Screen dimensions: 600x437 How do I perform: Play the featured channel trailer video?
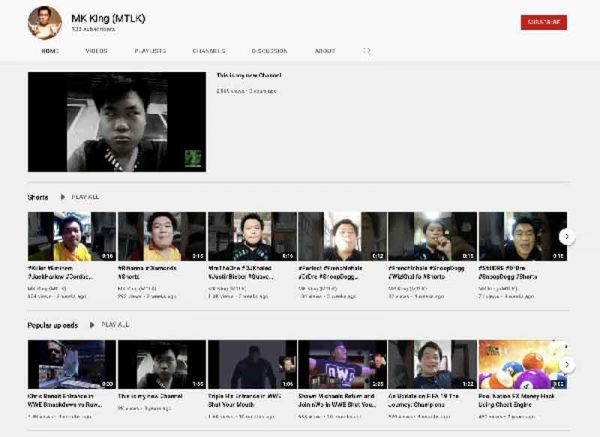tap(116, 121)
